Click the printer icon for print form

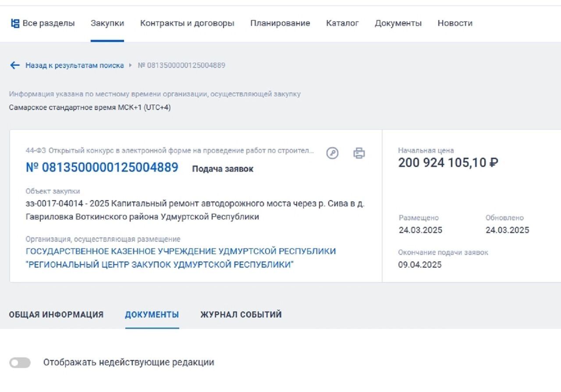click(359, 153)
